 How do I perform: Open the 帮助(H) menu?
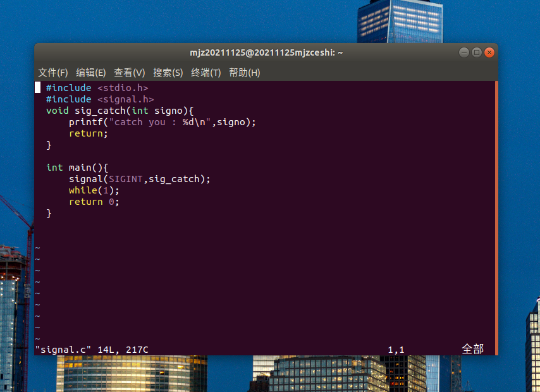245,73
